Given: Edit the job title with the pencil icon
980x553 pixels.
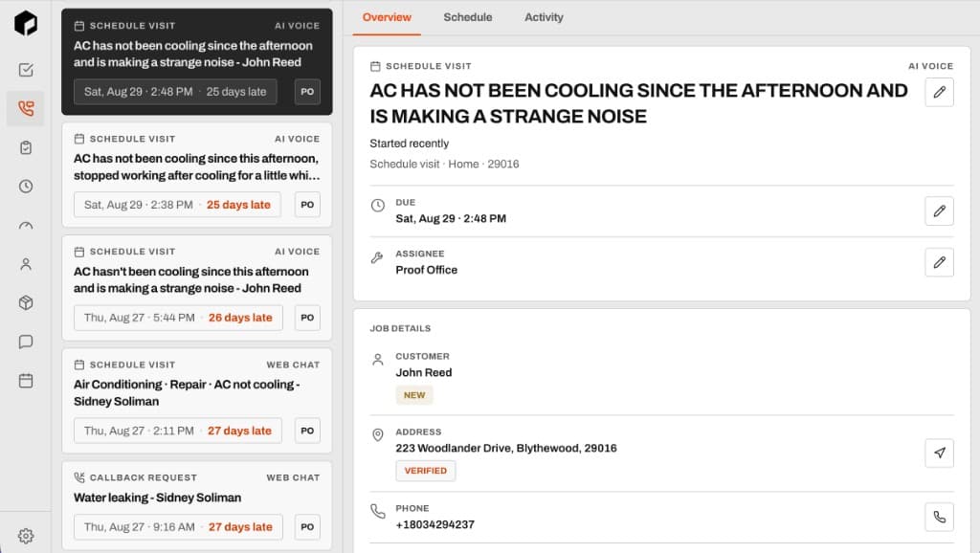Looking at the screenshot, I should tap(939, 93).
